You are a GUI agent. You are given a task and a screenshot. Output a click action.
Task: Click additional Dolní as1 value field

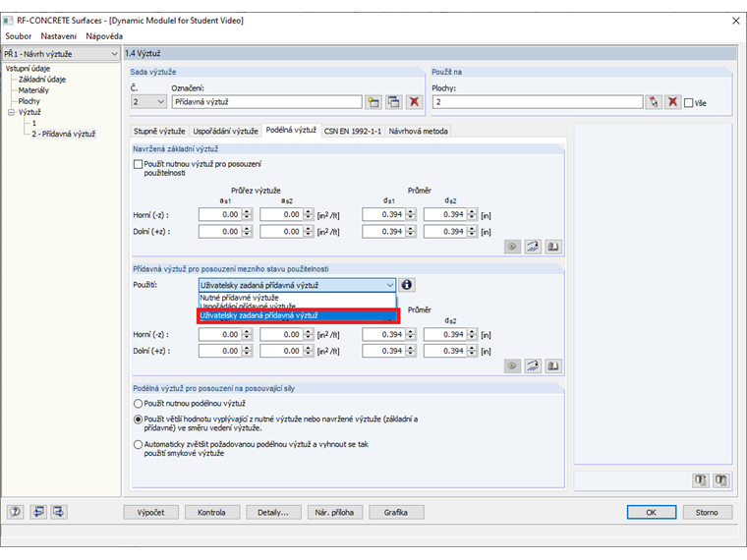(220, 352)
